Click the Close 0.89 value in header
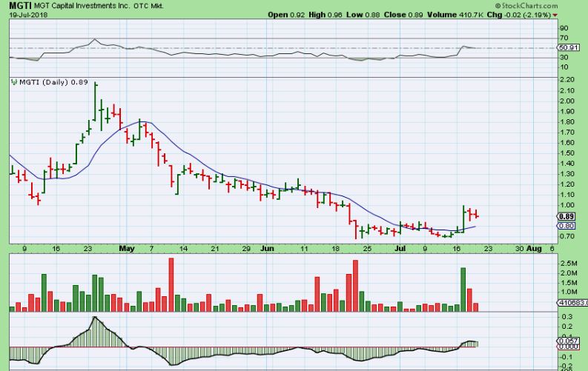Screen dimensions: 588x371 pos(403,15)
